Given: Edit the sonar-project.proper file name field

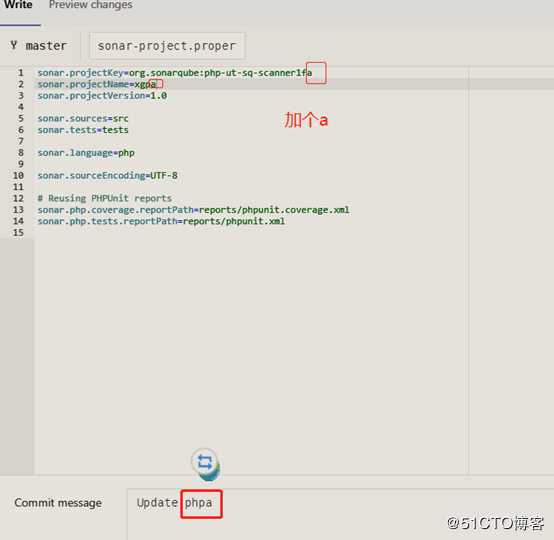Looking at the screenshot, I should click(x=166, y=46).
